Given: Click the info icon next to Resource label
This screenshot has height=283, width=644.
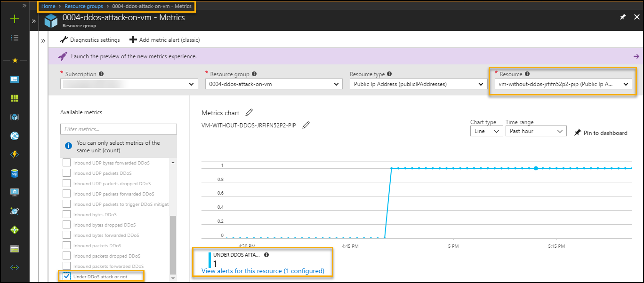Looking at the screenshot, I should pyautogui.click(x=527, y=74).
